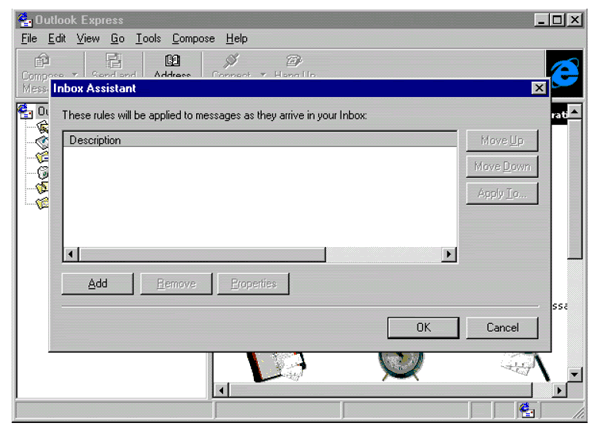The width and height of the screenshot is (600, 440).
Task: Click the Apply To... button
Action: click(502, 193)
